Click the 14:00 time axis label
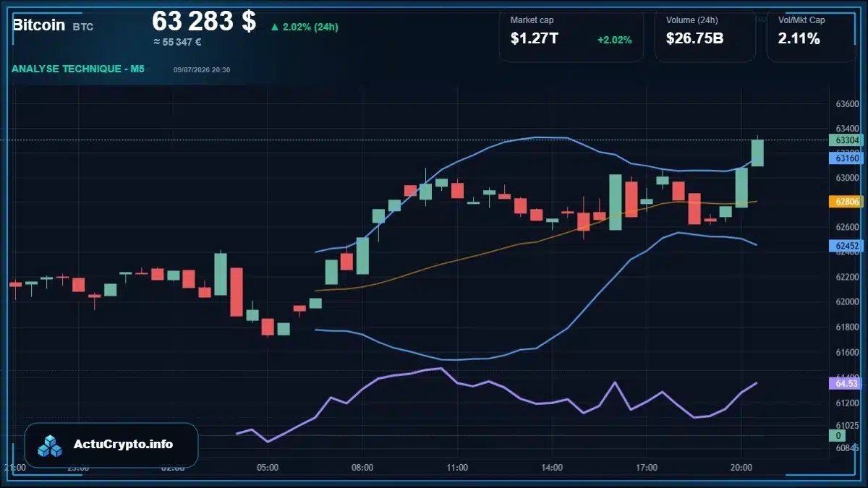This screenshot has width=868, height=488. [552, 468]
